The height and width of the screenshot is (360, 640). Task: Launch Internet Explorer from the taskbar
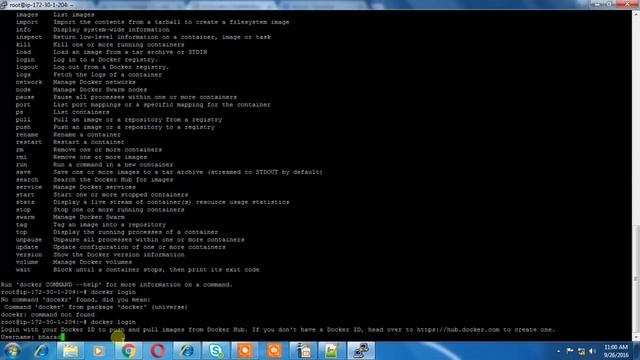tap(42, 351)
